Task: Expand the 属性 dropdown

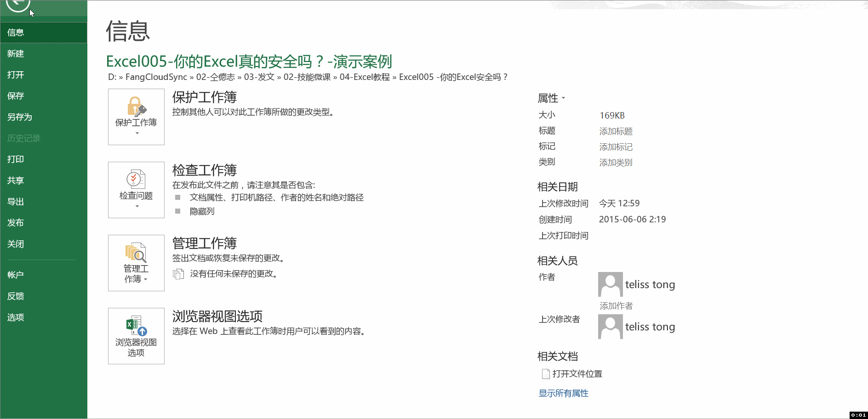Action: tap(564, 98)
